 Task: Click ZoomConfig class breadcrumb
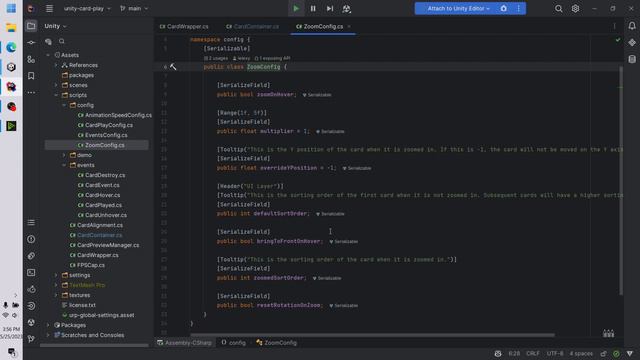(277, 343)
